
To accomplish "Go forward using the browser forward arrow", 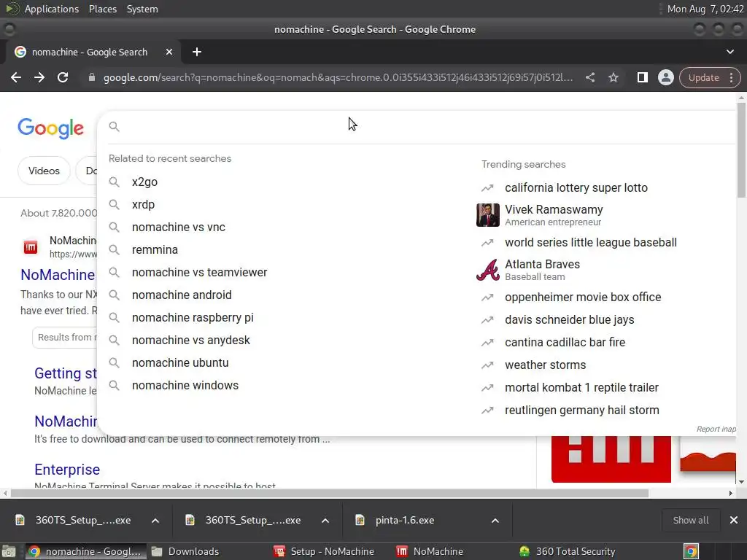I will coord(39,77).
